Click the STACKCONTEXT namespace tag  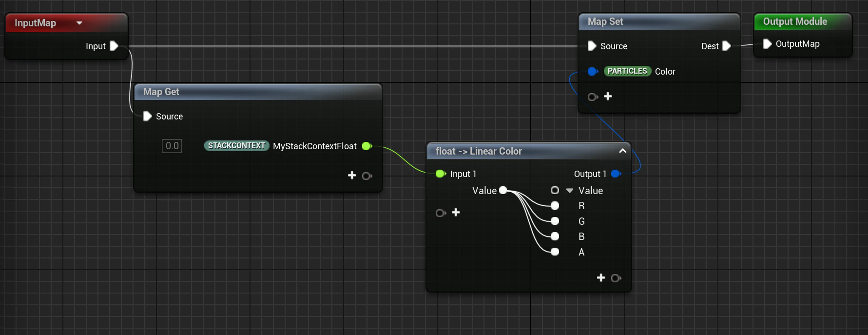coord(236,146)
